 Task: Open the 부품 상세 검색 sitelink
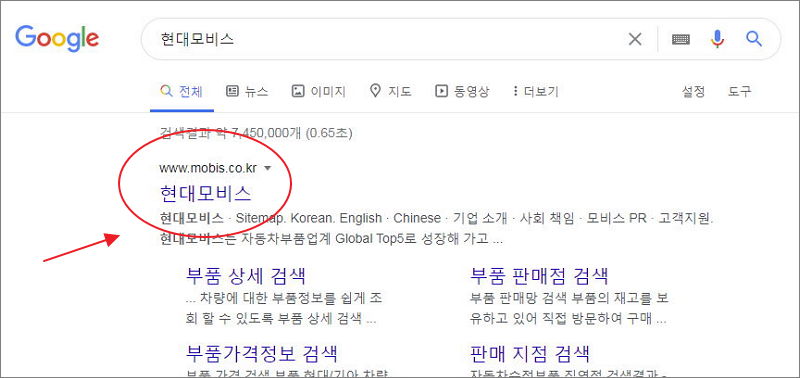(246, 276)
